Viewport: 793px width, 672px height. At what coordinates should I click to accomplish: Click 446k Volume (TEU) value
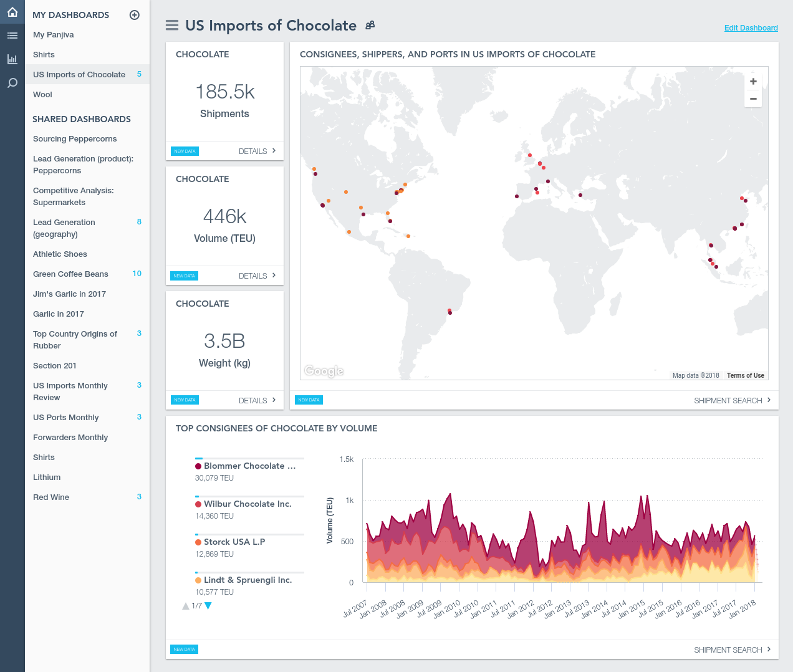[x=225, y=216]
